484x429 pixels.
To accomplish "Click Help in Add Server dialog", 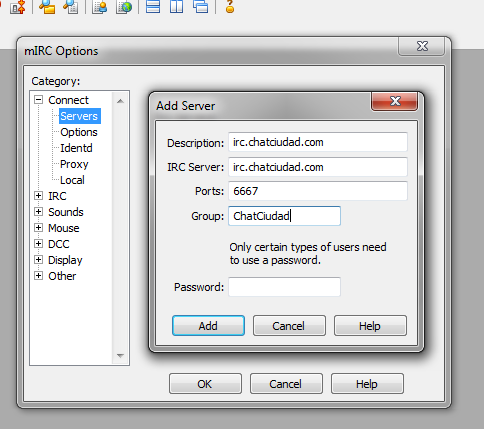I will [370, 326].
